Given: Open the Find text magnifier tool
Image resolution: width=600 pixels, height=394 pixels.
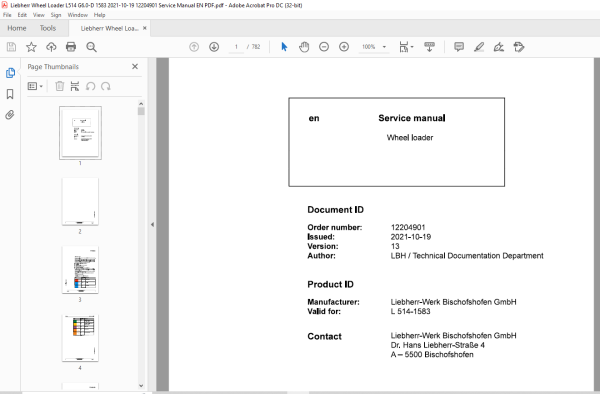Looking at the screenshot, I should (91, 47).
